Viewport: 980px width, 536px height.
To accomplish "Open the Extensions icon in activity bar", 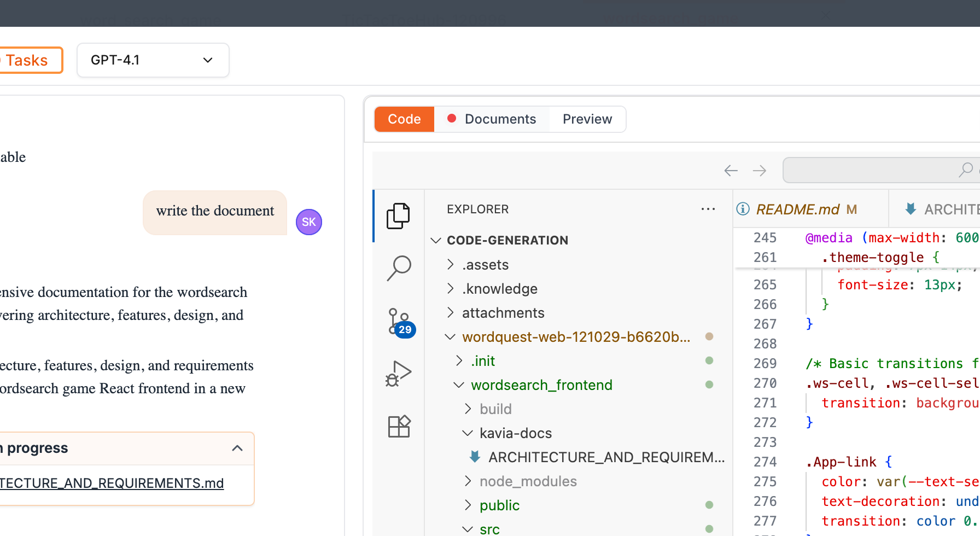I will 399,426.
